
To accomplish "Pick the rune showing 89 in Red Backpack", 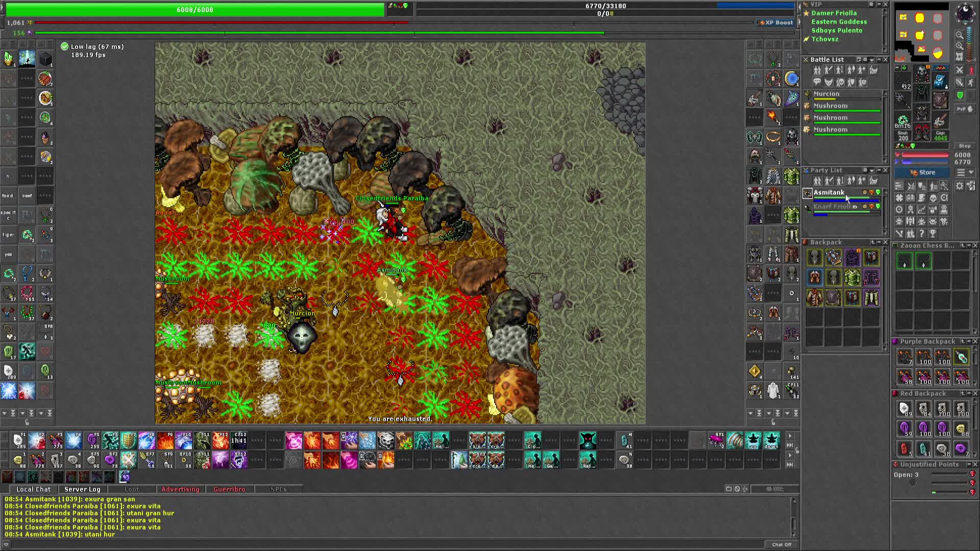I will (x=904, y=409).
